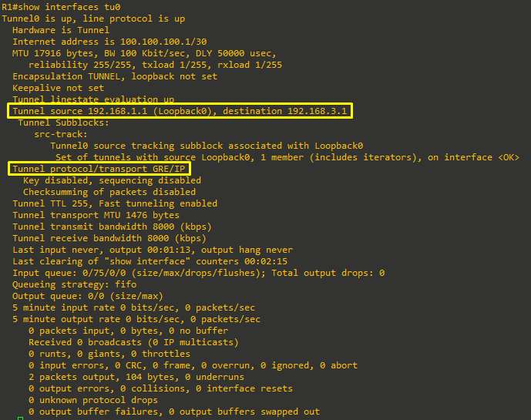Image resolution: width=531 pixels, height=420 pixels.
Task: Click the MTU 17916 bytes line
Action: (x=144, y=53)
